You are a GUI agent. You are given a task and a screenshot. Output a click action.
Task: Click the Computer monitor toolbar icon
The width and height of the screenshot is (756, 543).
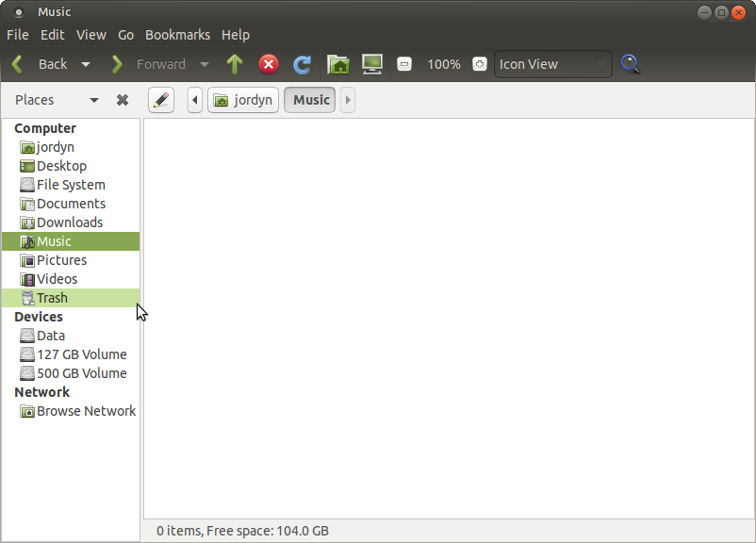click(372, 64)
